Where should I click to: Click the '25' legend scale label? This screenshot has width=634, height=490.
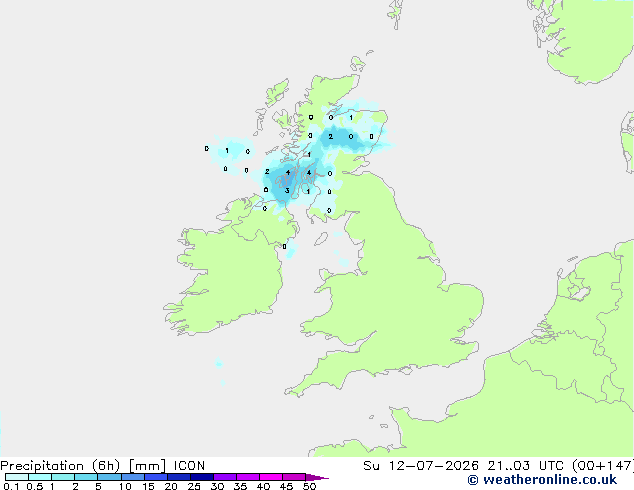[x=194, y=486]
